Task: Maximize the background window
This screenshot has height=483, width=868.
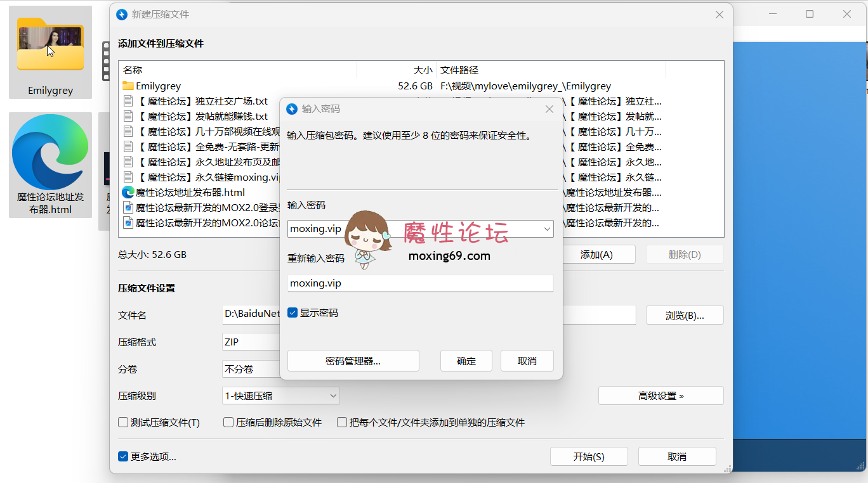Action: [810, 14]
